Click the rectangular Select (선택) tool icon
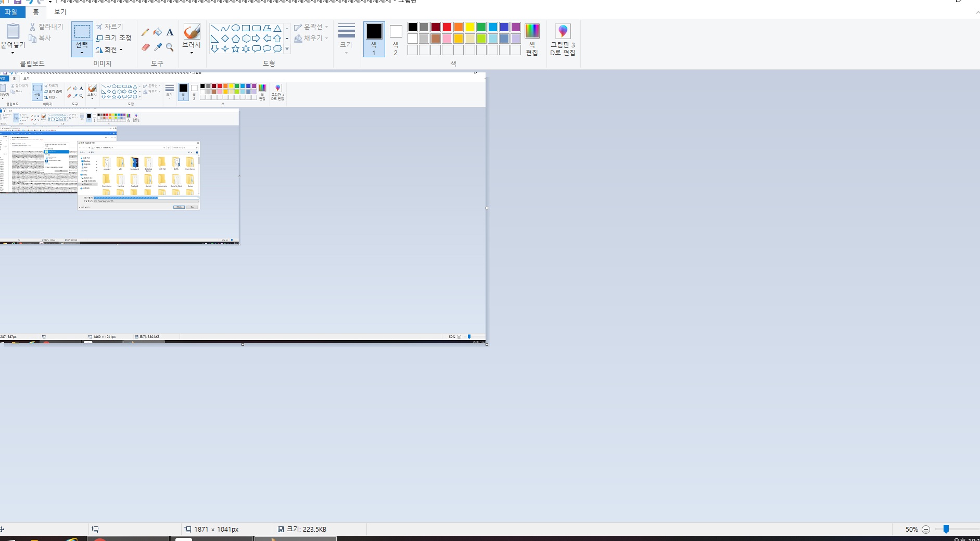980x541 pixels. coord(82,31)
